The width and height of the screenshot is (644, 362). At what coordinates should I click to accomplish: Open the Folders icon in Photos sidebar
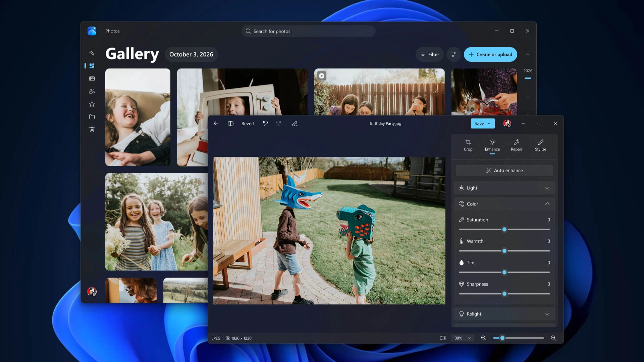(x=92, y=117)
